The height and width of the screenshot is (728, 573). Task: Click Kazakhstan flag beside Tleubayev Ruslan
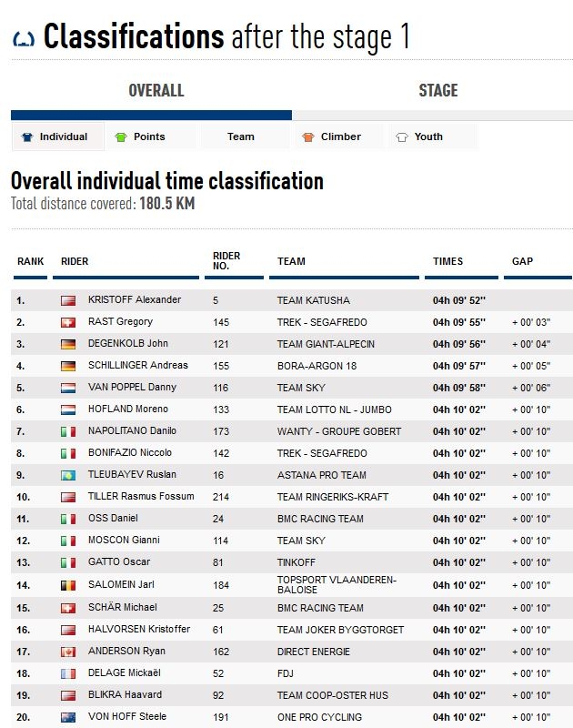pos(68,475)
